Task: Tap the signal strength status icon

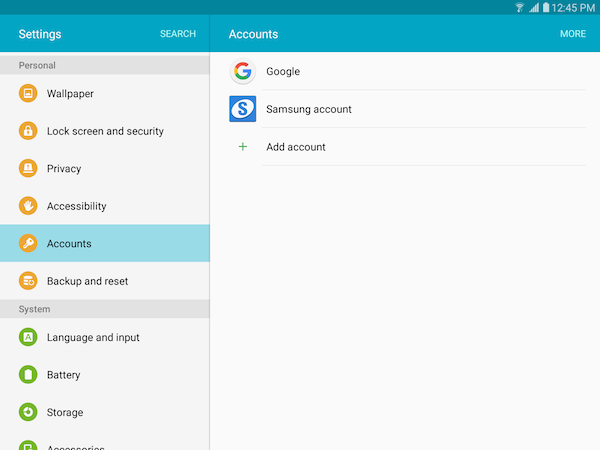Action: 534,7
